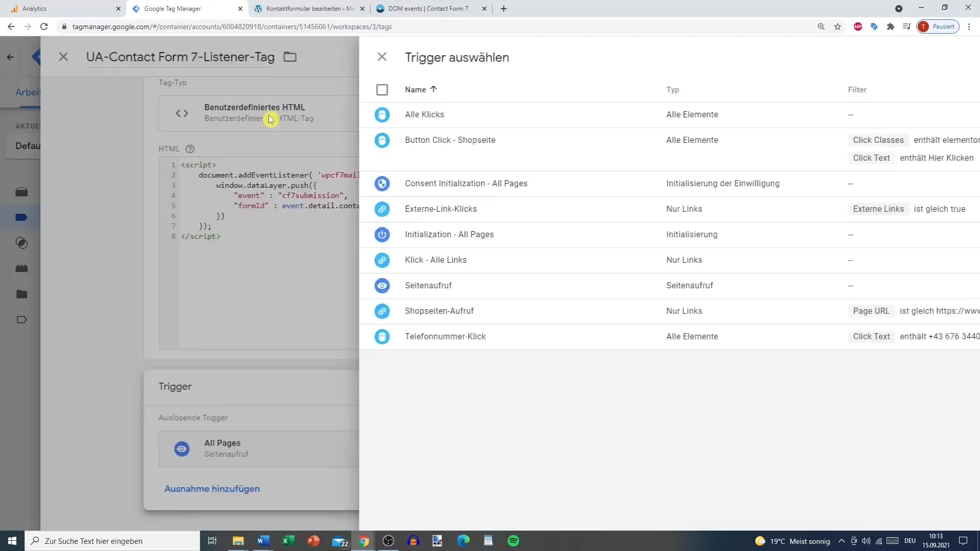Choose the Telefonnummer-Klick trigger
Image resolution: width=980 pixels, height=551 pixels.
(445, 337)
